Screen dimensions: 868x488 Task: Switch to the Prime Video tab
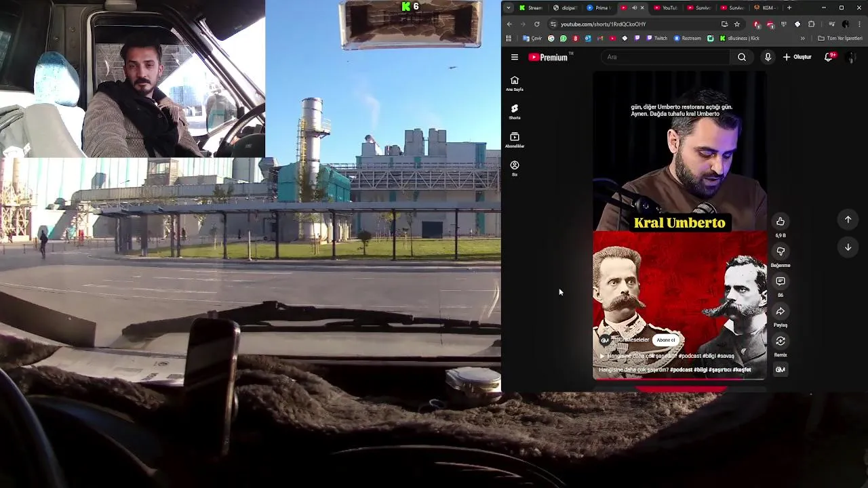[x=598, y=7]
